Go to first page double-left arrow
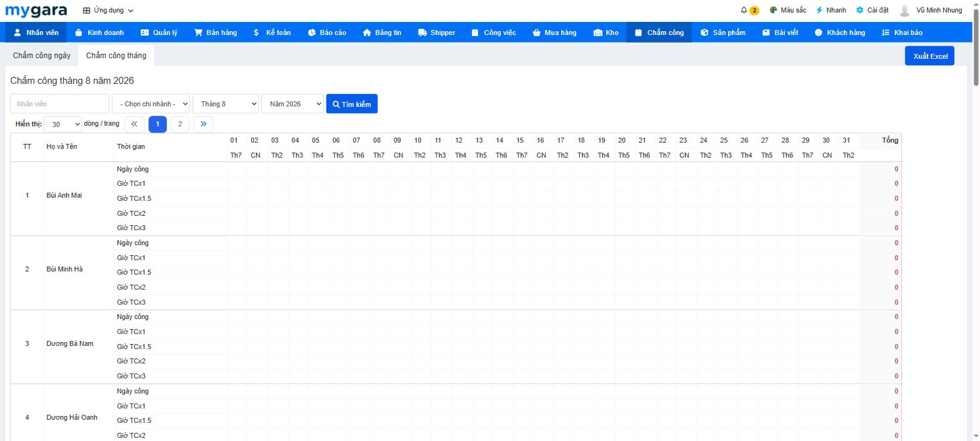Screen dimensions: 980x441 (x=134, y=124)
